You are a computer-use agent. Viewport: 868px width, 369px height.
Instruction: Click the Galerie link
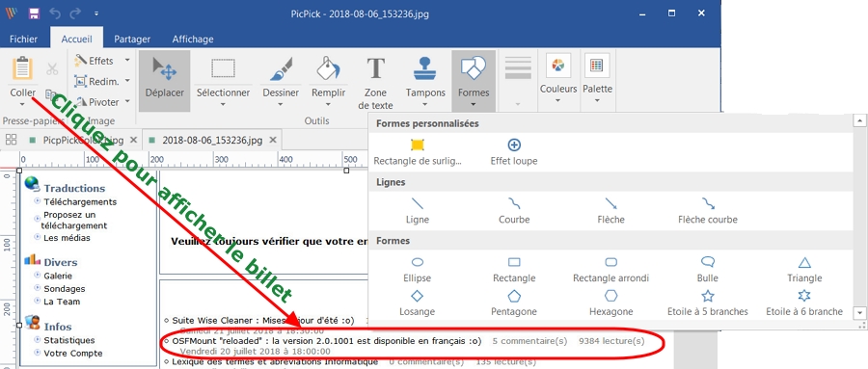click(x=58, y=276)
